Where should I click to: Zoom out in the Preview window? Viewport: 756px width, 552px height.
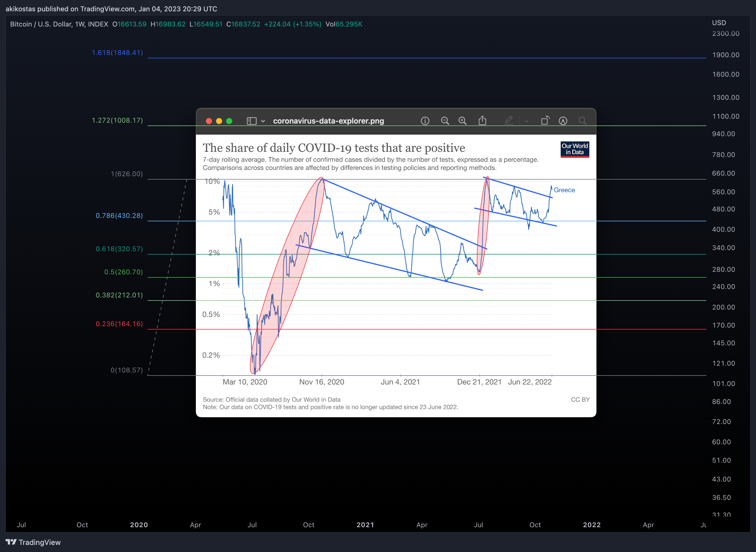445,121
